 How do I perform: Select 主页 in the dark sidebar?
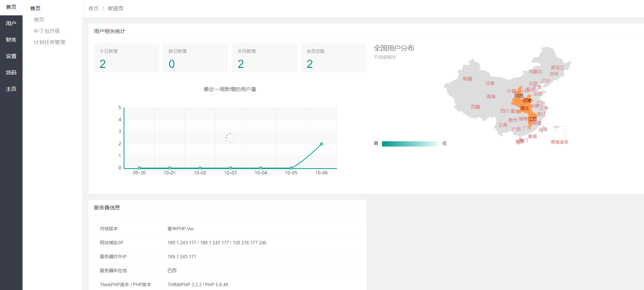pyautogui.click(x=11, y=89)
